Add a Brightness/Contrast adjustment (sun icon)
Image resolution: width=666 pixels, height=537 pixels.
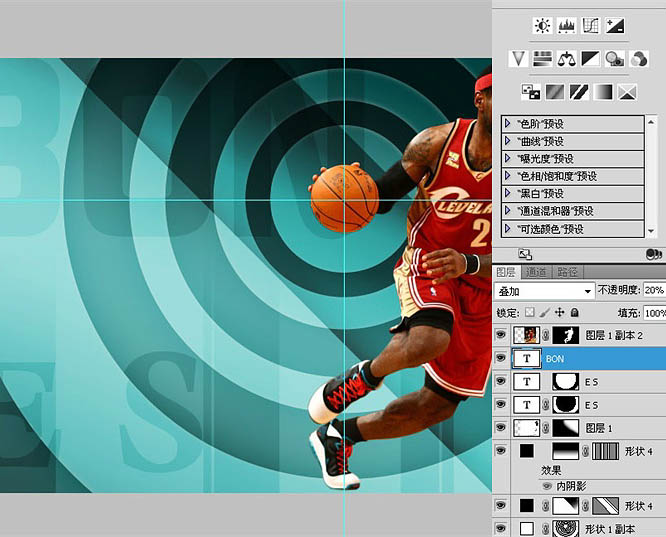(542, 25)
